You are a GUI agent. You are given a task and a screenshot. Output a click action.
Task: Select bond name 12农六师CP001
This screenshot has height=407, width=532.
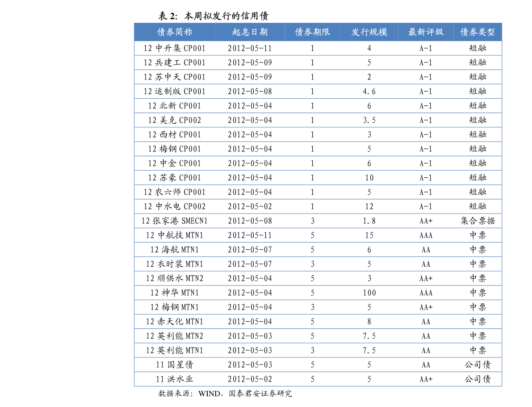175,192
